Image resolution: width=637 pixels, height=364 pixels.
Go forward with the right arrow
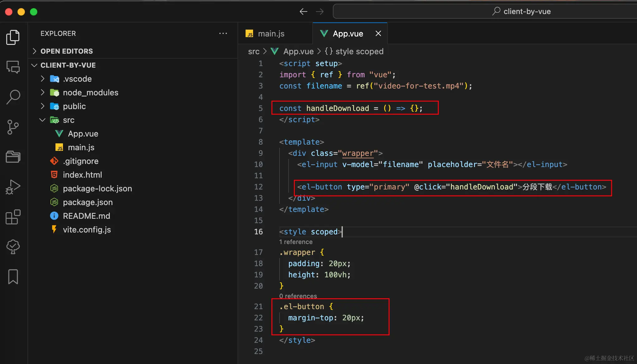click(x=320, y=12)
